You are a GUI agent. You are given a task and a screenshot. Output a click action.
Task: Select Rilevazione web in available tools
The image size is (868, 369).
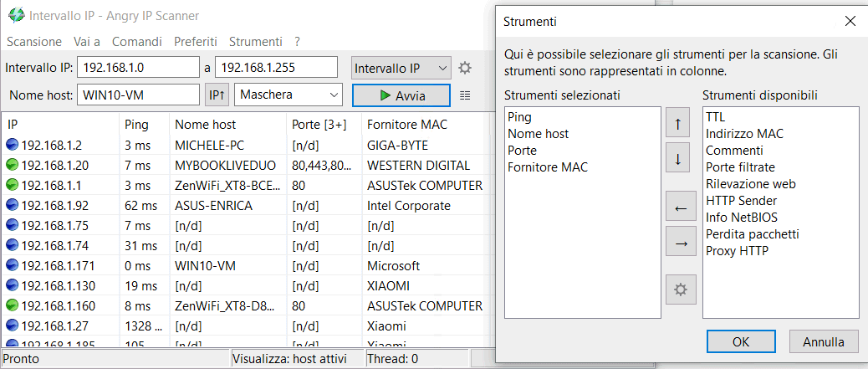tap(751, 183)
